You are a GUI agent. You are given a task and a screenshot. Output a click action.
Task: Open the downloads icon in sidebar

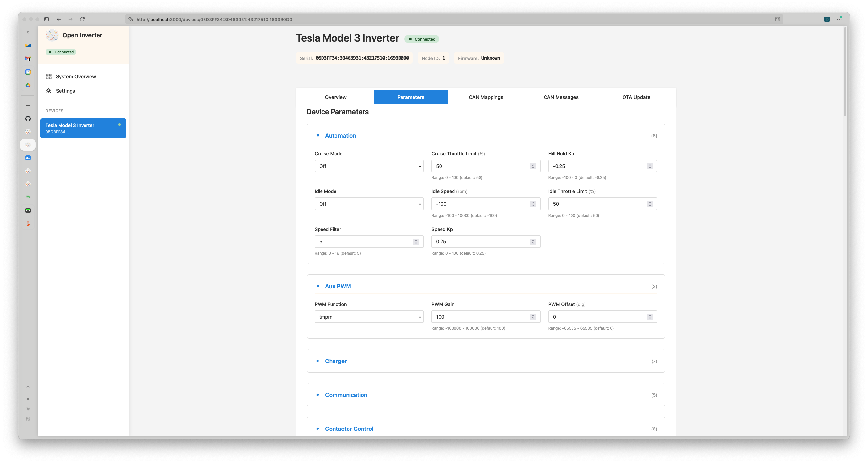(x=28, y=386)
